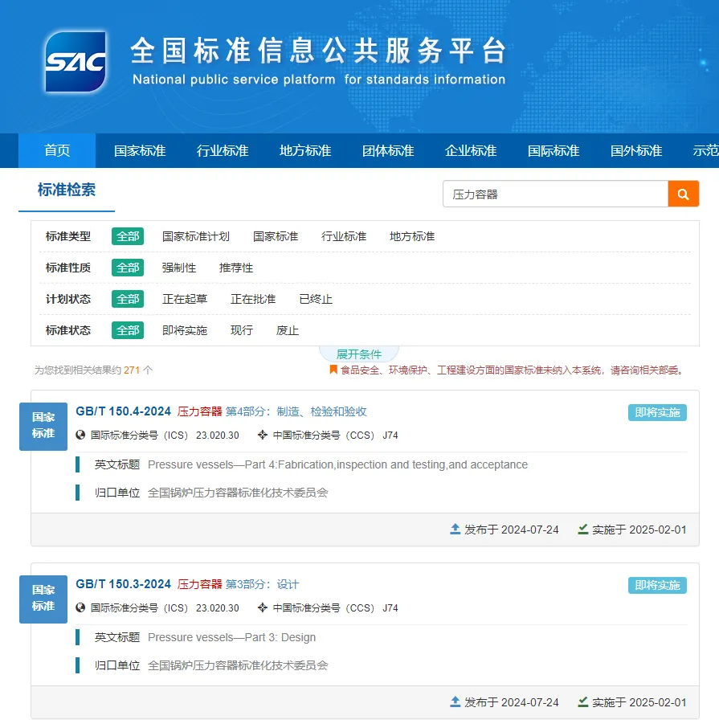Click 即将实施 badge on GB/T 150.4-2024

pyautogui.click(x=657, y=412)
